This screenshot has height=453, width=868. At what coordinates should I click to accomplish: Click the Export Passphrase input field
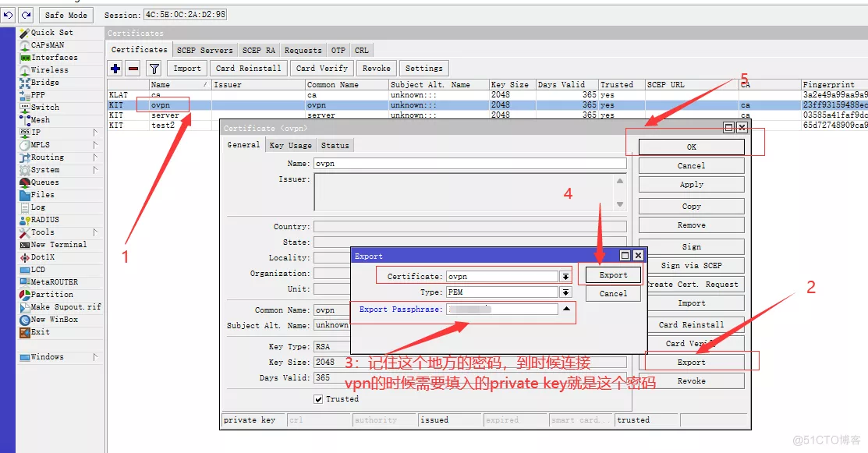[502, 310]
